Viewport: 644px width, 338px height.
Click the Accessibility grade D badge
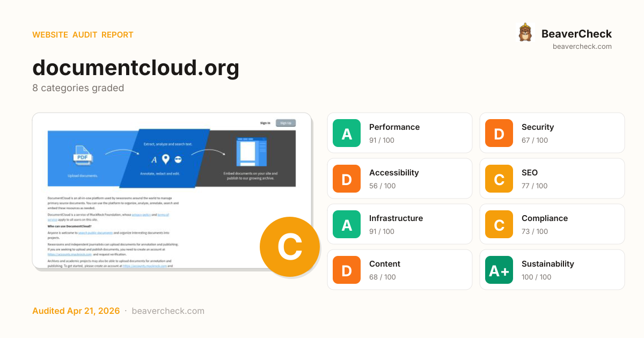tap(347, 179)
